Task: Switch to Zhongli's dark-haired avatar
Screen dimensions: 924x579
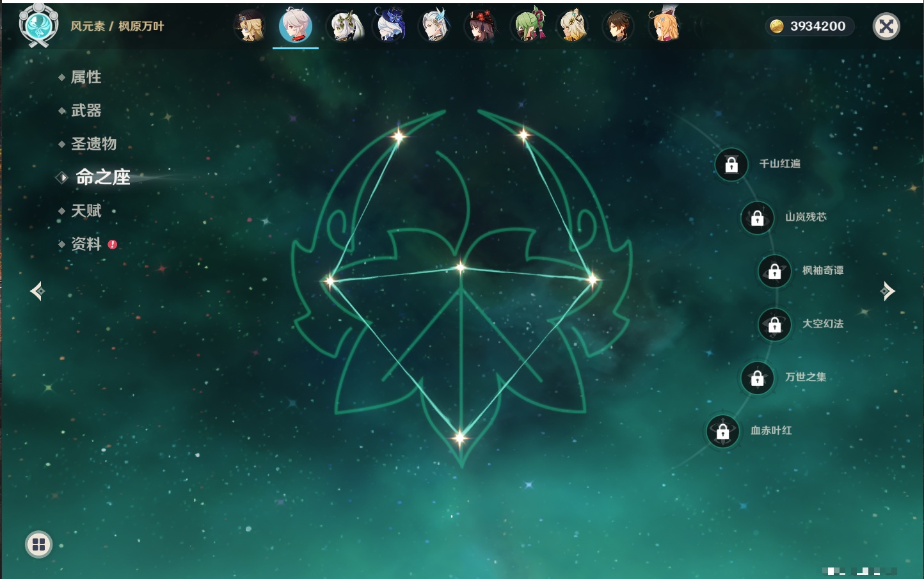Action: pyautogui.click(x=618, y=27)
